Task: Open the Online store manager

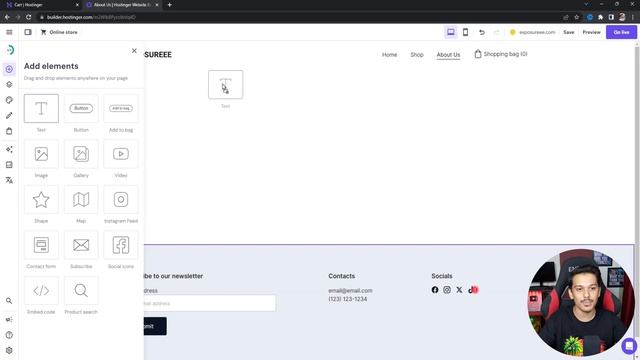Action: (x=59, y=32)
